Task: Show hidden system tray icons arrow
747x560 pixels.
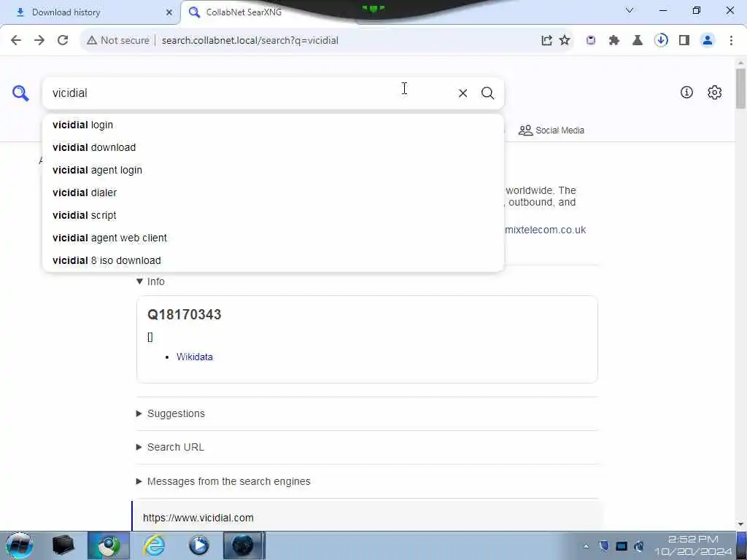Action: tap(586, 546)
